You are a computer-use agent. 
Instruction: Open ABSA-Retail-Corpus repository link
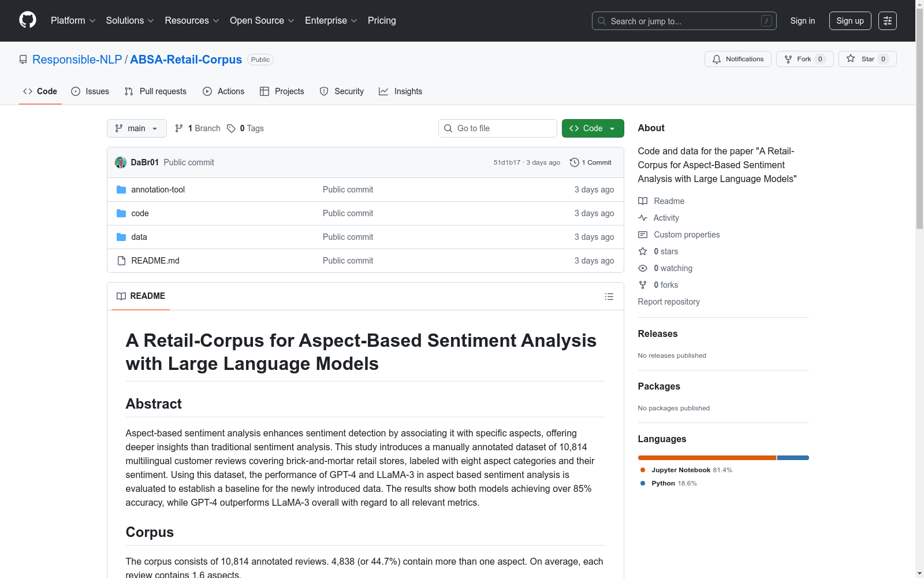(x=186, y=60)
